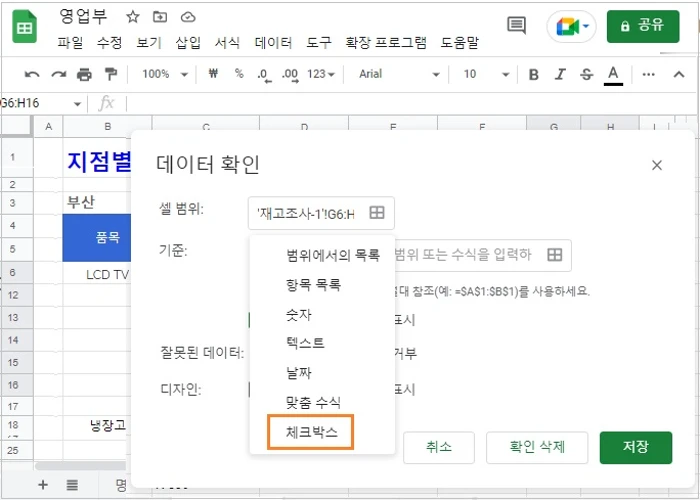The height and width of the screenshot is (500, 700).
Task: Open the 삽입 menu
Action: point(188,43)
